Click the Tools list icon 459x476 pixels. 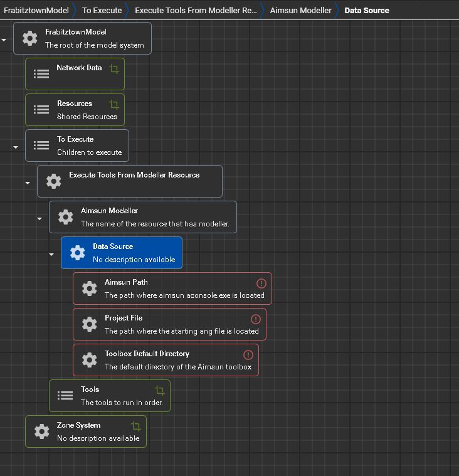pos(65,396)
